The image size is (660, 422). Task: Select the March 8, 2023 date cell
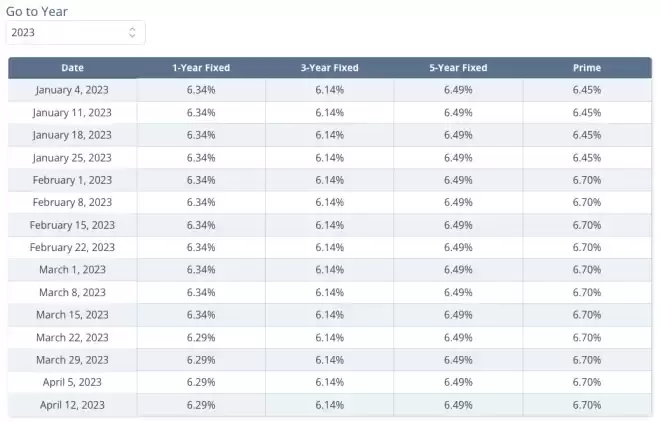(x=72, y=292)
